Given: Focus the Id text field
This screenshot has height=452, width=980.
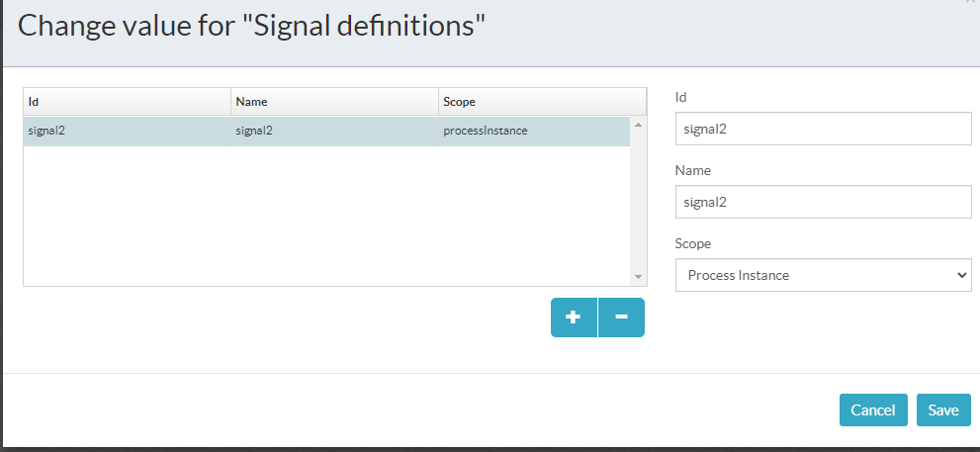Looking at the screenshot, I should 823,129.
